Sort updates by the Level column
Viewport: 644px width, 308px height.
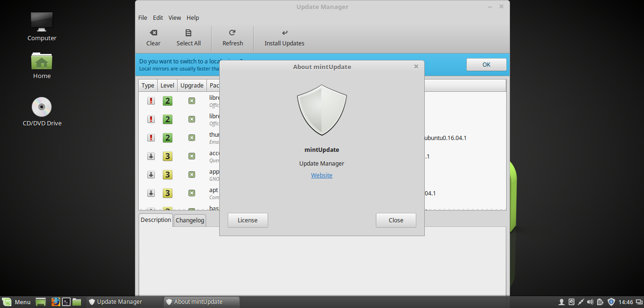click(x=167, y=86)
